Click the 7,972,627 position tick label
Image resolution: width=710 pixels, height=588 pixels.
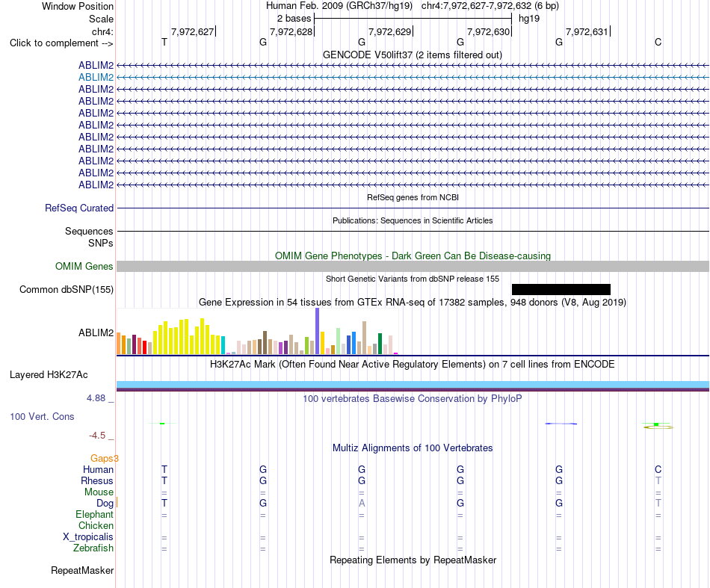click(192, 31)
